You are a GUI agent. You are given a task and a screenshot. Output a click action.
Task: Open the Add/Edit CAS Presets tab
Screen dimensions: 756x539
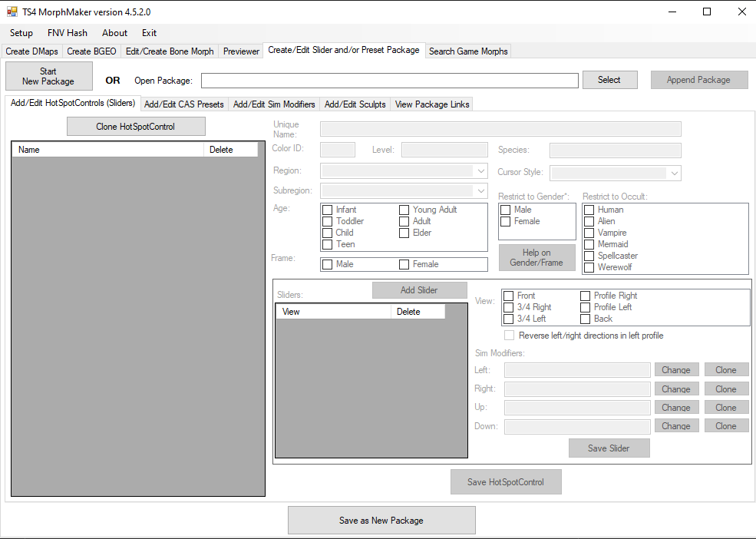(x=184, y=104)
